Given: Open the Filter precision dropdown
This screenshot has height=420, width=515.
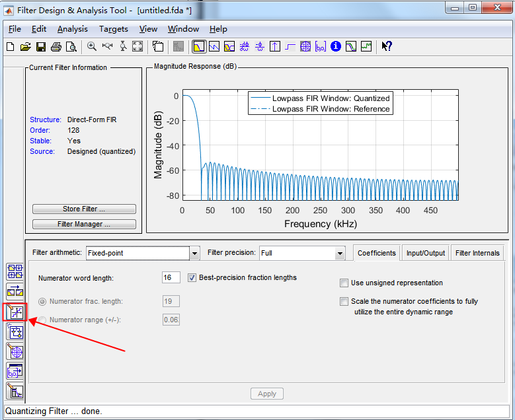Looking at the screenshot, I should [x=340, y=253].
